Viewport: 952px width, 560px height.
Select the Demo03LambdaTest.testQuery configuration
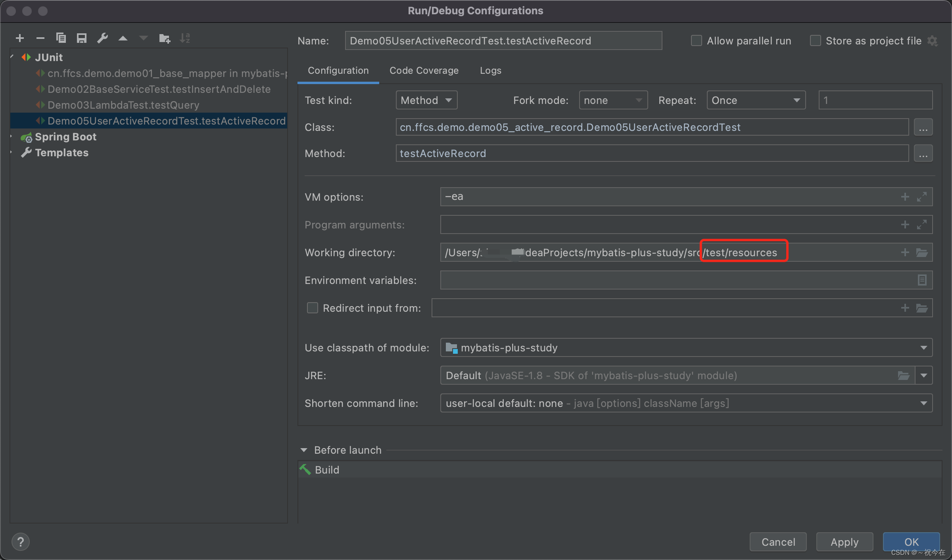[x=123, y=105]
